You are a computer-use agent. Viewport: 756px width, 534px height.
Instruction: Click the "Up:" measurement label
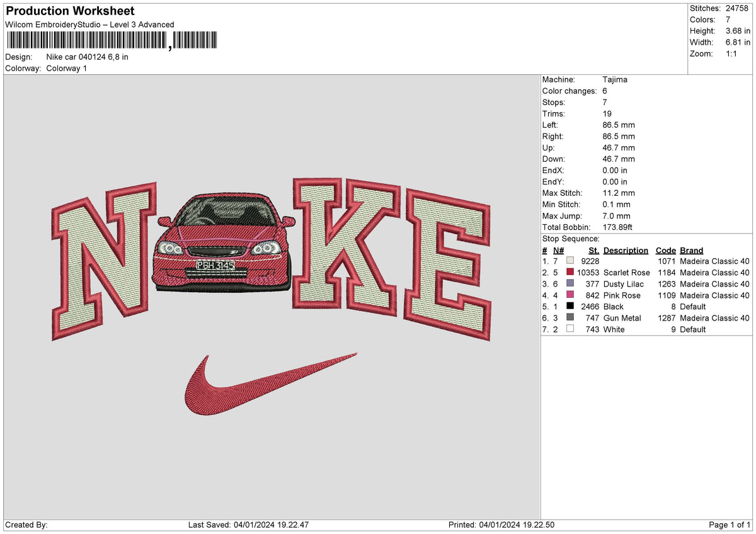tap(549, 147)
